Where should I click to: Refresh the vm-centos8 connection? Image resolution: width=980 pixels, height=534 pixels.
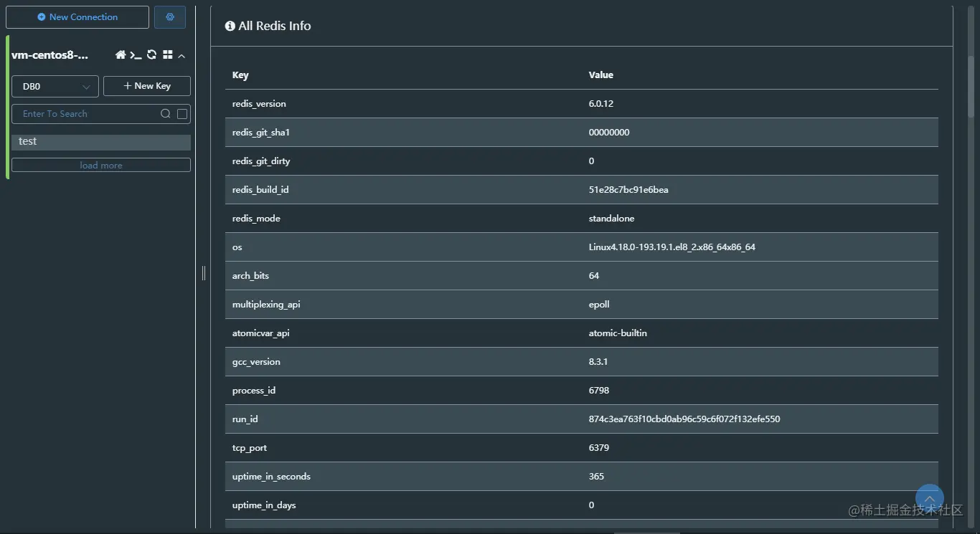coord(151,55)
